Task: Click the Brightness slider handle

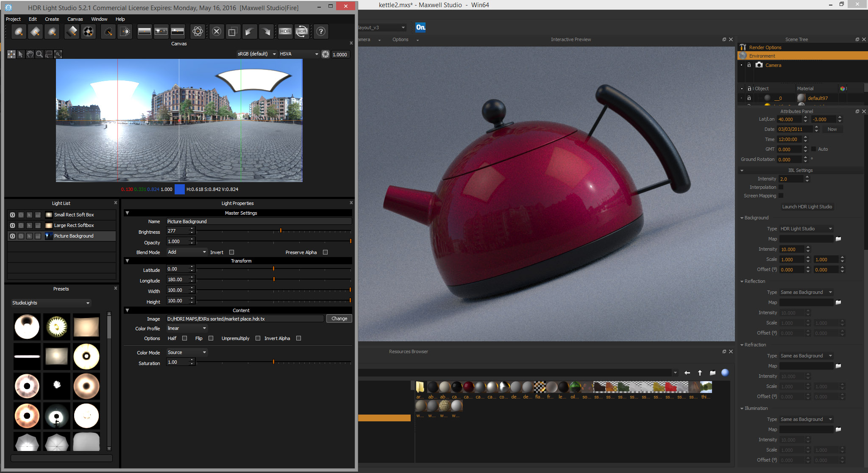Action: (x=281, y=231)
